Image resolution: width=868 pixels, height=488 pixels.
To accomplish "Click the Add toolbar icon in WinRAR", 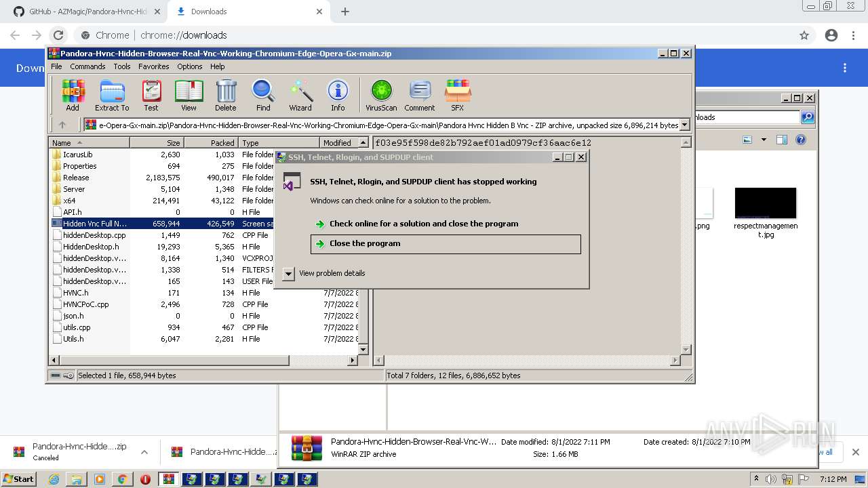I will 73,96.
